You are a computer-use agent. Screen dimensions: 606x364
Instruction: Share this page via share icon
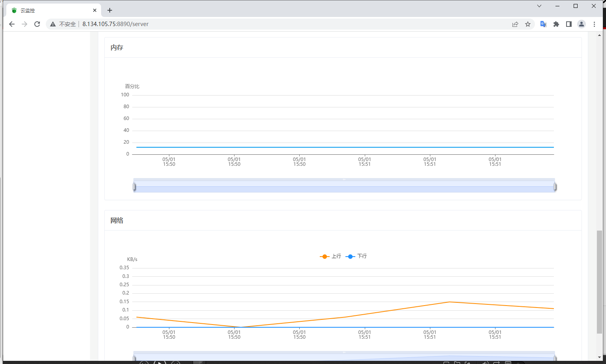point(515,24)
